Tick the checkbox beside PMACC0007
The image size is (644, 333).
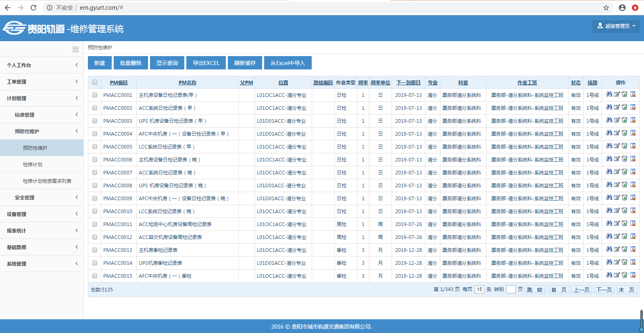[95, 173]
